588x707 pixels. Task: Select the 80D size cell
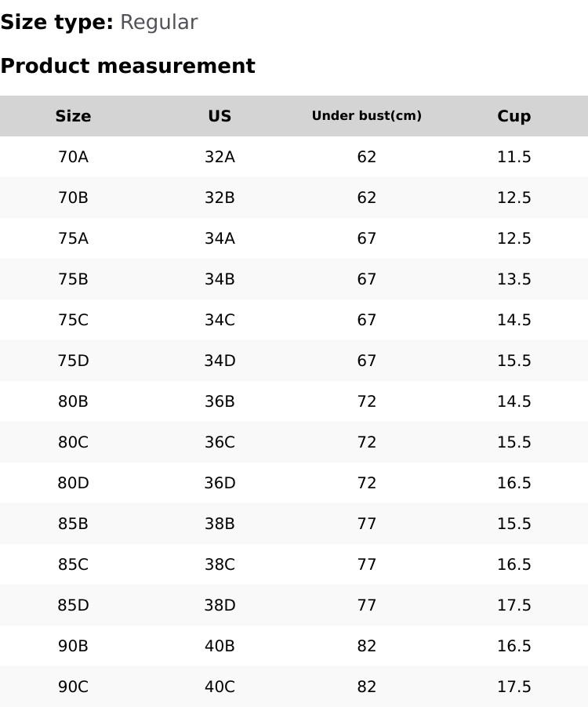click(x=73, y=483)
